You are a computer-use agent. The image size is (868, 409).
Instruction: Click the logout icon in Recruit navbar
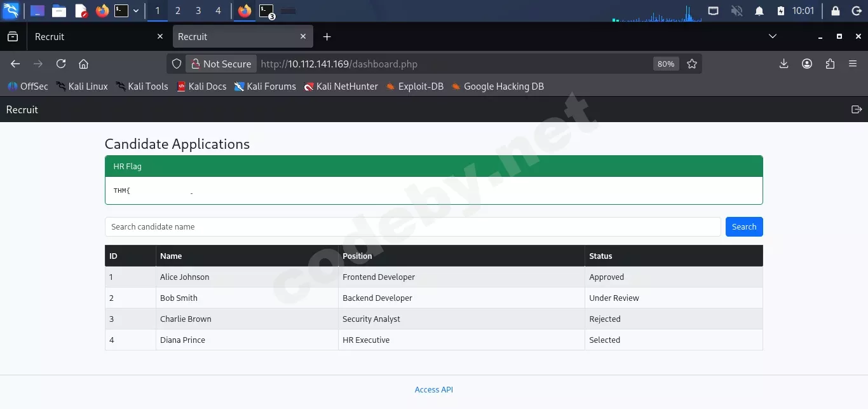pyautogui.click(x=857, y=109)
